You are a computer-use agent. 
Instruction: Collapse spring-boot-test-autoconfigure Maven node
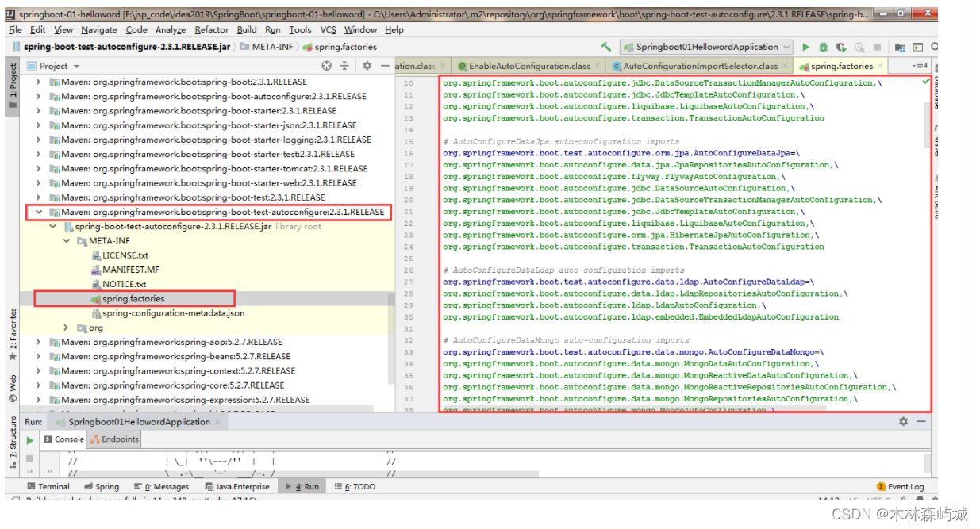38,212
